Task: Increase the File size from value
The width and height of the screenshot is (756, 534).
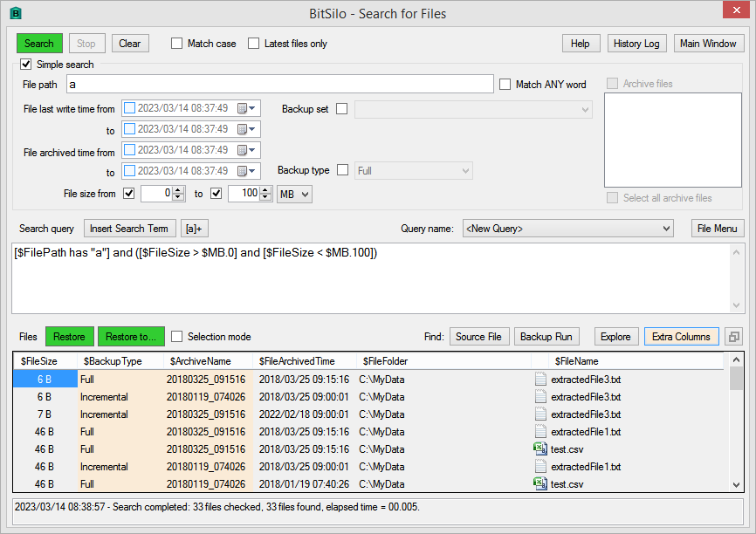Action: point(178,190)
